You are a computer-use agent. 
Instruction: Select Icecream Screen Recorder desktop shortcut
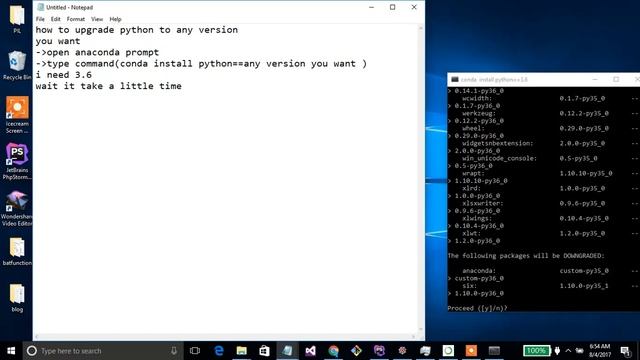coord(17,115)
